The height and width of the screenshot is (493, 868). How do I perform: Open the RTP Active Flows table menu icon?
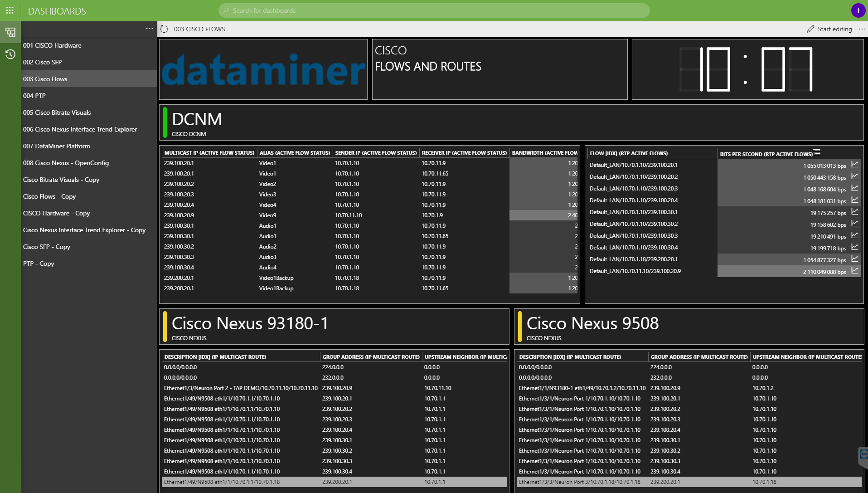pos(817,152)
